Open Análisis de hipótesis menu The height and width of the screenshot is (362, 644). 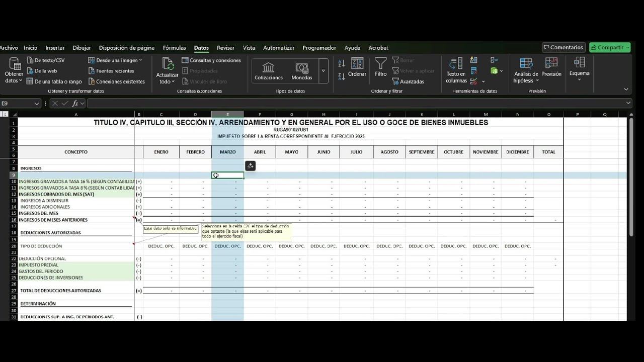[526, 70]
